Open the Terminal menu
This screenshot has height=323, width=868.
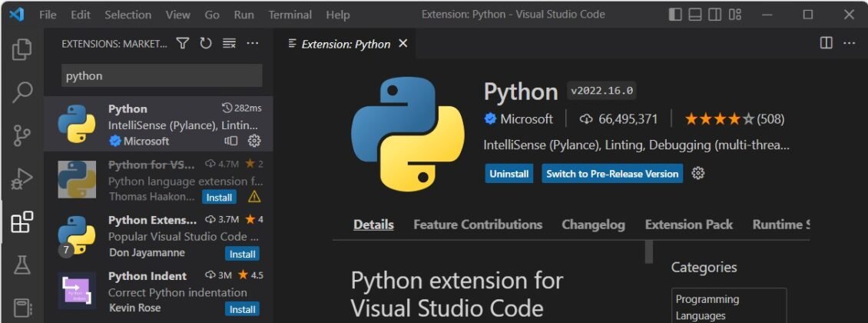coord(290,15)
